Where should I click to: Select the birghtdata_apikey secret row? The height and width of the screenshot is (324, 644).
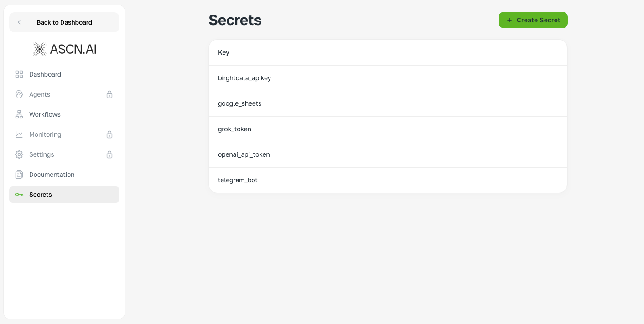coord(388,78)
